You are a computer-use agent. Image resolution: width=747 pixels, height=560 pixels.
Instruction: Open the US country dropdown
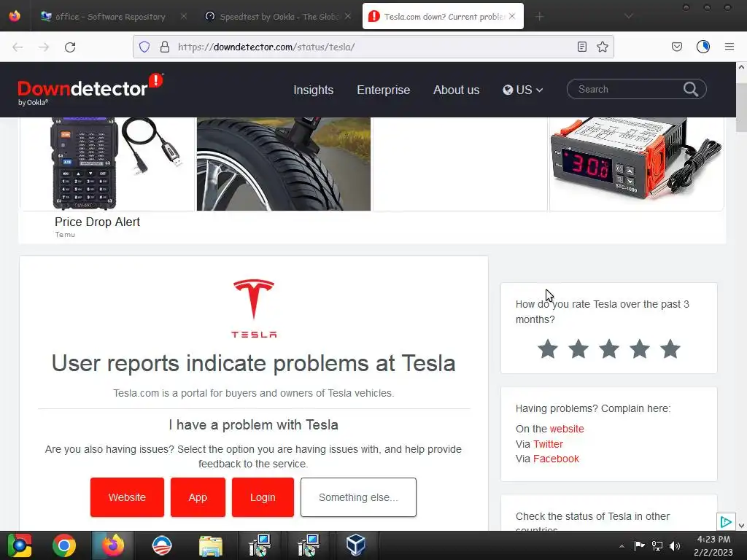tap(522, 90)
